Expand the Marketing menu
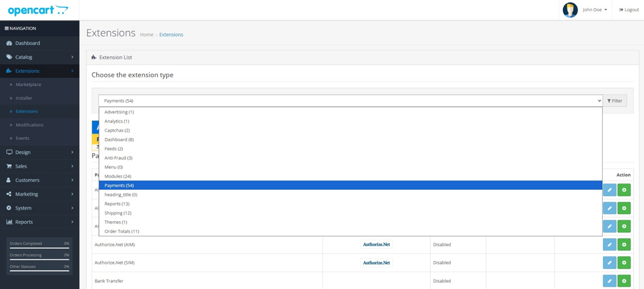 point(39,194)
